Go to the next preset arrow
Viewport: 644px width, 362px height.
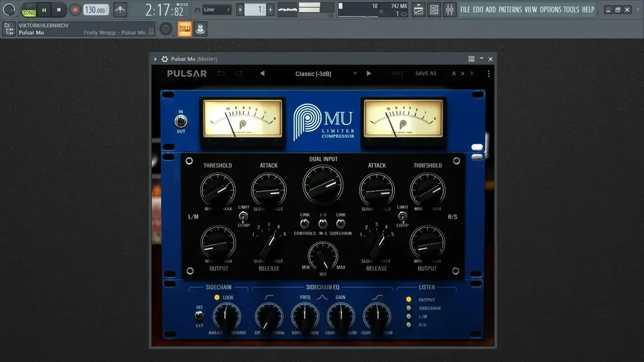(369, 73)
